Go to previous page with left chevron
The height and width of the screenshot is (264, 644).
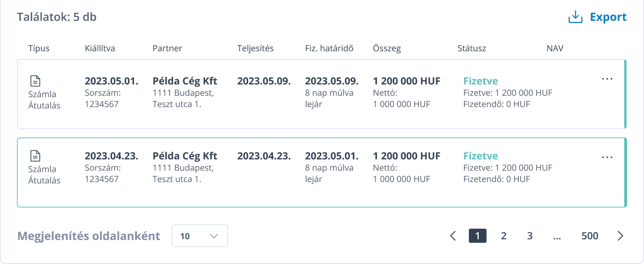[453, 236]
